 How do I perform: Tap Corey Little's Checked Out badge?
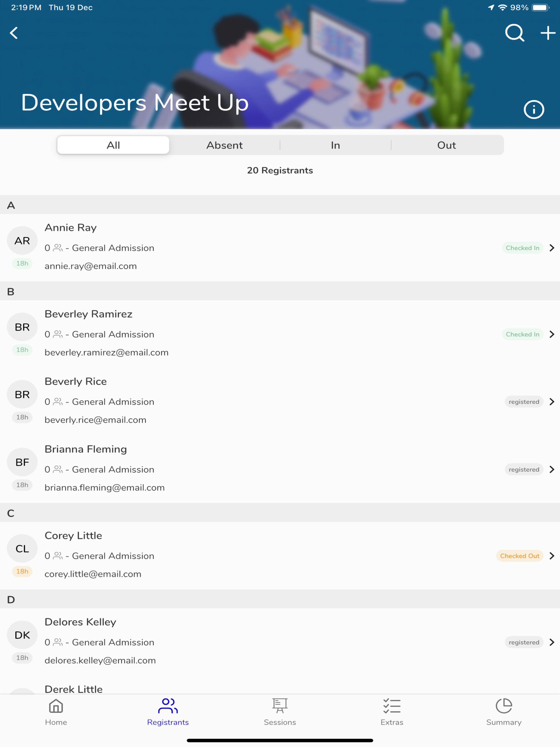(x=520, y=556)
